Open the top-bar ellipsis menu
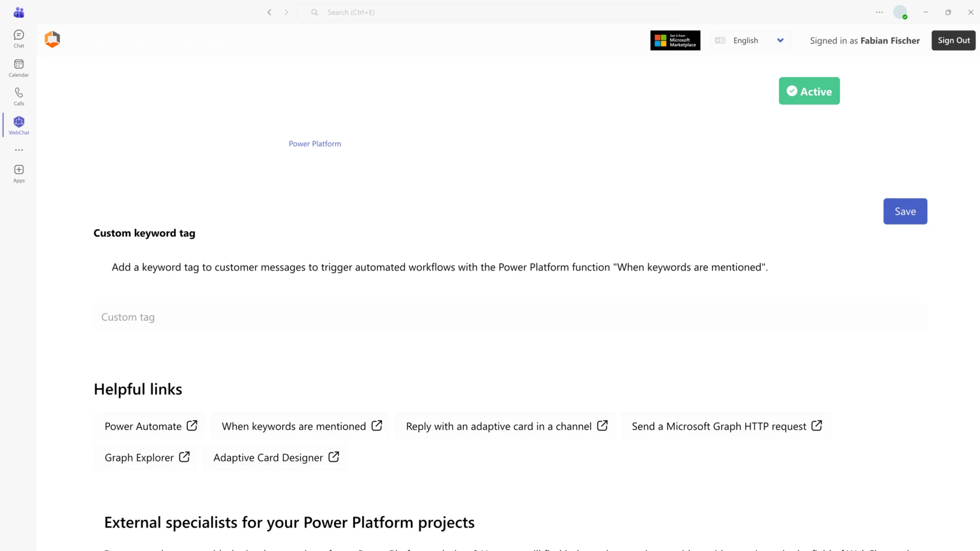 (x=879, y=12)
